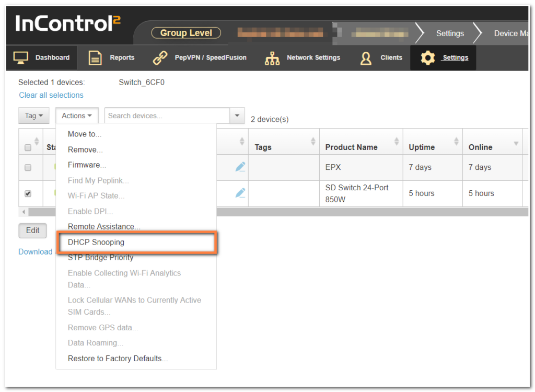This screenshot has width=535, height=392.
Task: Click disabled Find My Peplink... entry
Action: [x=98, y=180]
